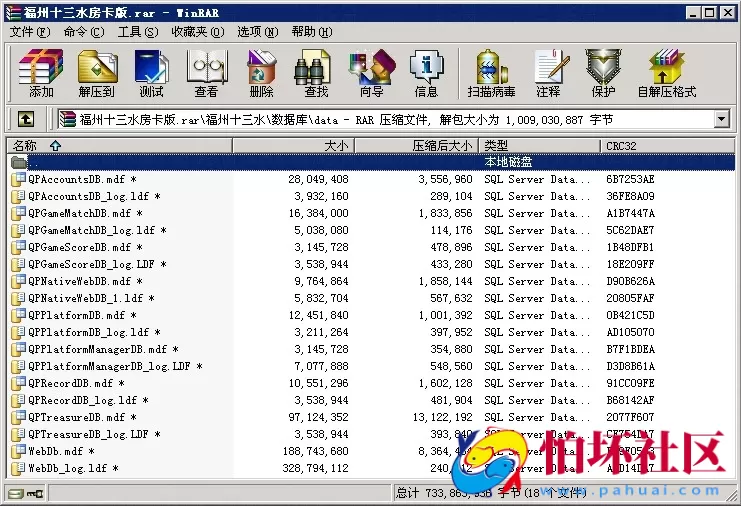This screenshot has height=506, width=741.
Task: Sort by 大小 column header
Action: [x=293, y=146]
